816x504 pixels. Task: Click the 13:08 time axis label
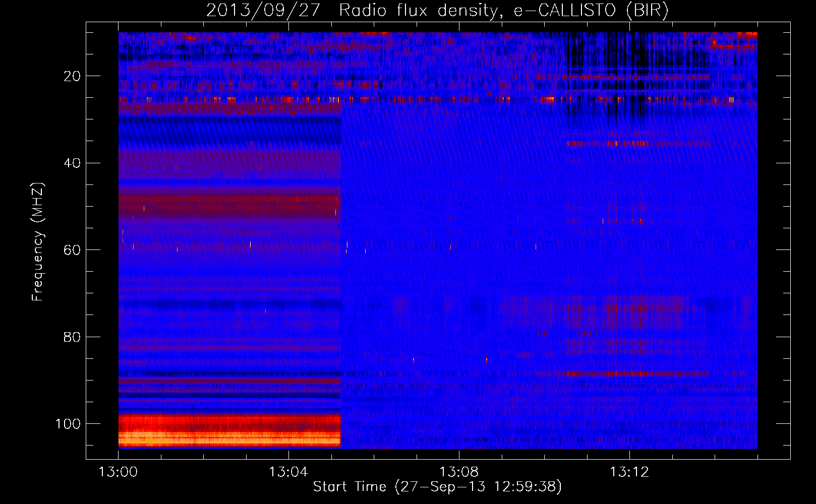[459, 472]
